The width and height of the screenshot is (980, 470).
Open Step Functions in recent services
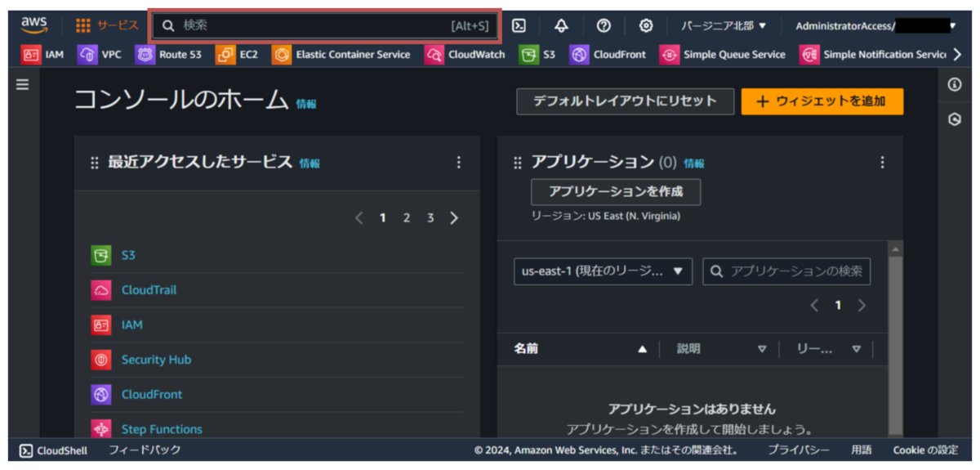point(162,429)
